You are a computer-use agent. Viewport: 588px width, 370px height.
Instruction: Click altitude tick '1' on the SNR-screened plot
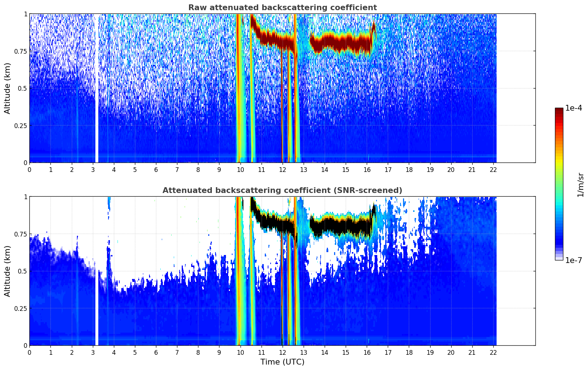25,197
